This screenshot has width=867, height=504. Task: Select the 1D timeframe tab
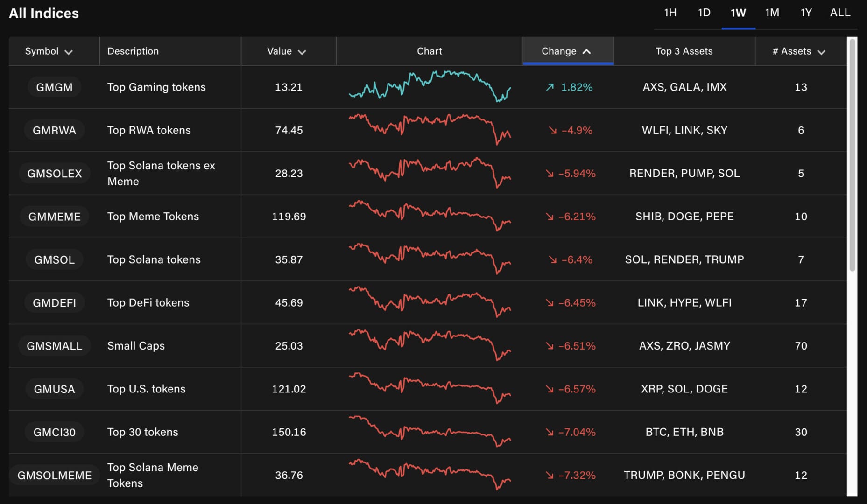coord(704,13)
